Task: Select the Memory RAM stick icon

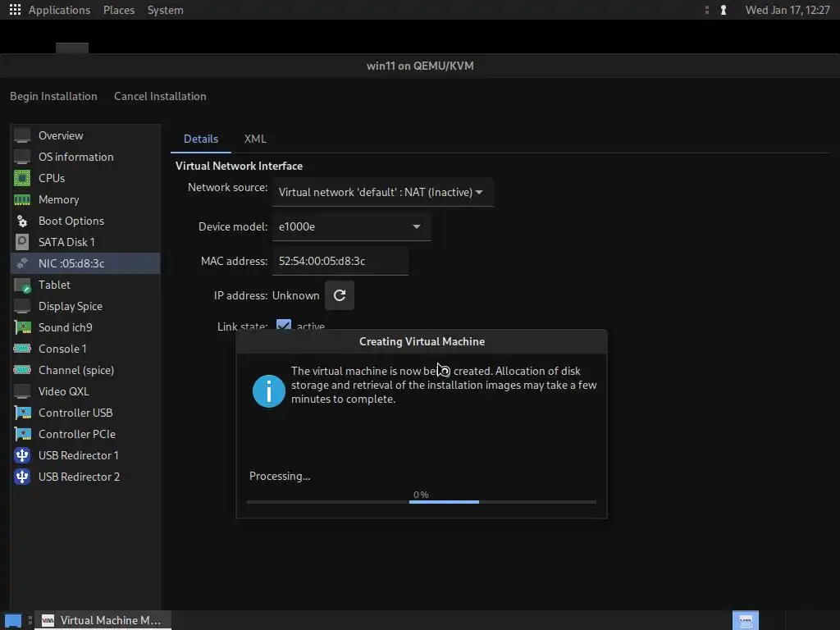Action: pos(22,200)
